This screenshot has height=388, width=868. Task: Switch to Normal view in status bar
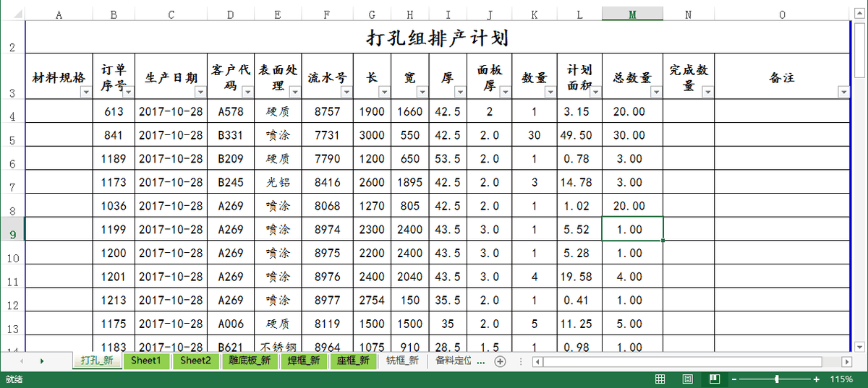click(660, 379)
